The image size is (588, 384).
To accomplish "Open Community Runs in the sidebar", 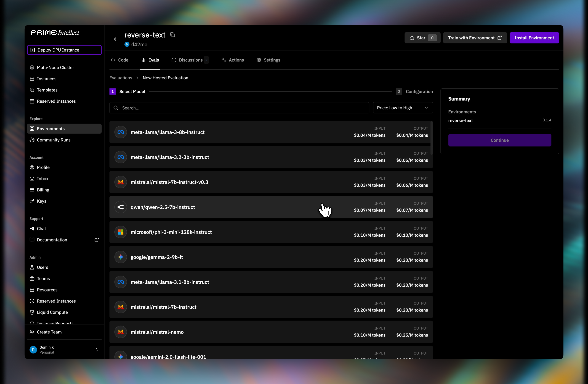I will pos(53,140).
